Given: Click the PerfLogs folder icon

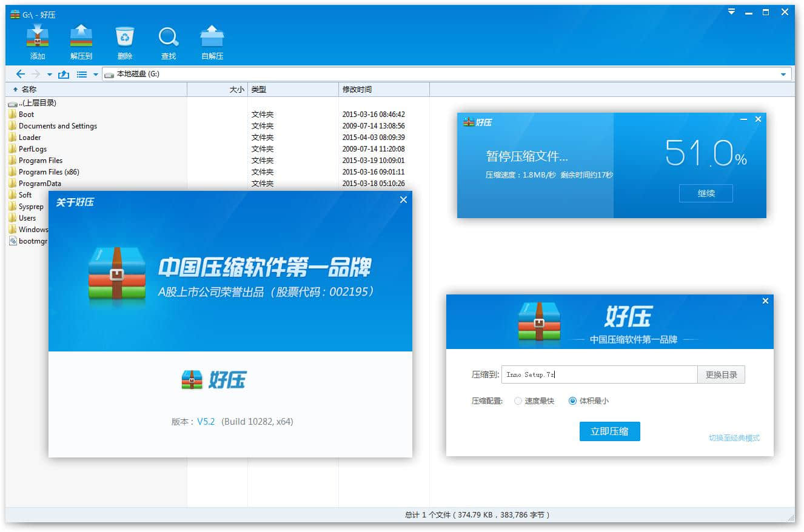Looking at the screenshot, I should 12,148.
